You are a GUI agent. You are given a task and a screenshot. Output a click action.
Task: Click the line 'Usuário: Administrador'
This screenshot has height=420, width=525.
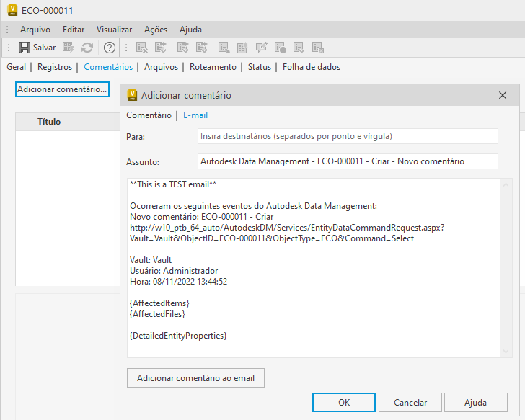[174, 271]
